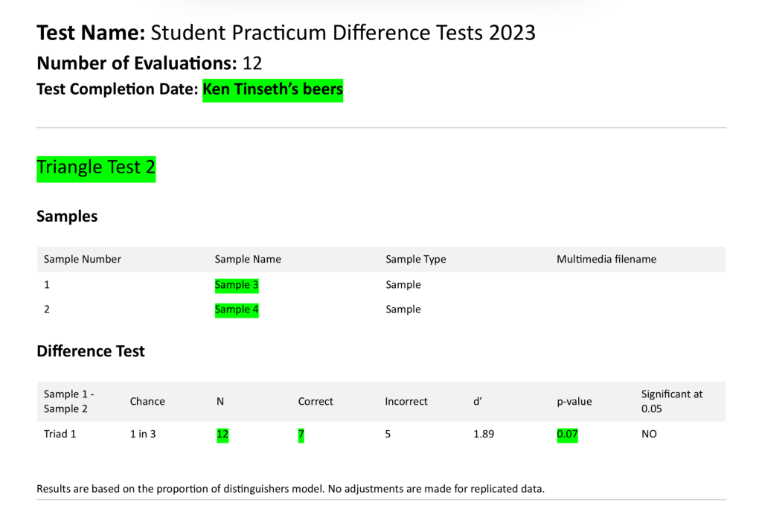
Task: Click the "Multimedia filename" column header
Action: click(x=606, y=259)
